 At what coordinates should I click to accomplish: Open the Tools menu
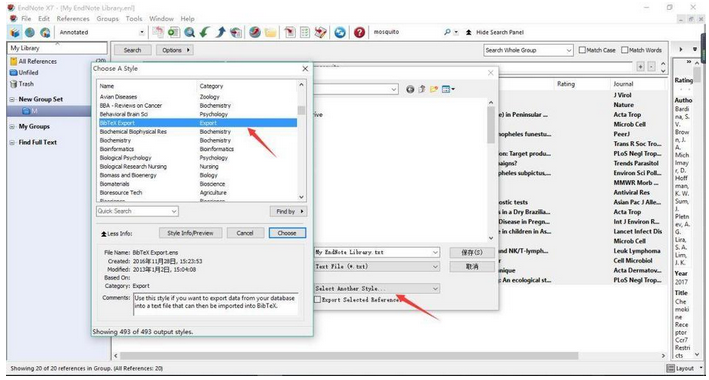[x=134, y=19]
